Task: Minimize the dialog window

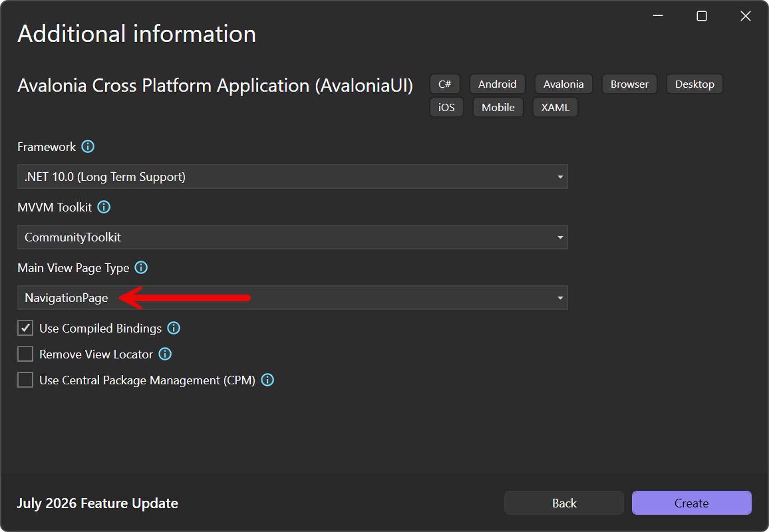Action: [x=658, y=16]
